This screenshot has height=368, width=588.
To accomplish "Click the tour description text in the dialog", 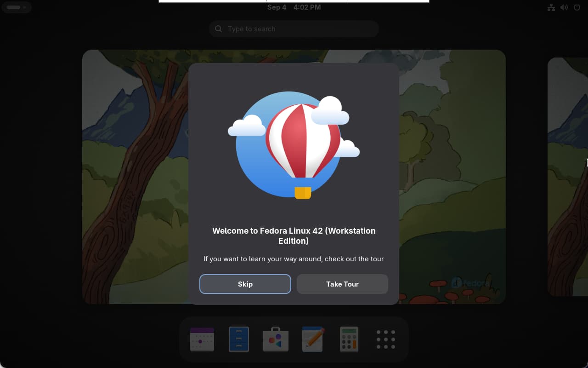I will tap(294, 259).
